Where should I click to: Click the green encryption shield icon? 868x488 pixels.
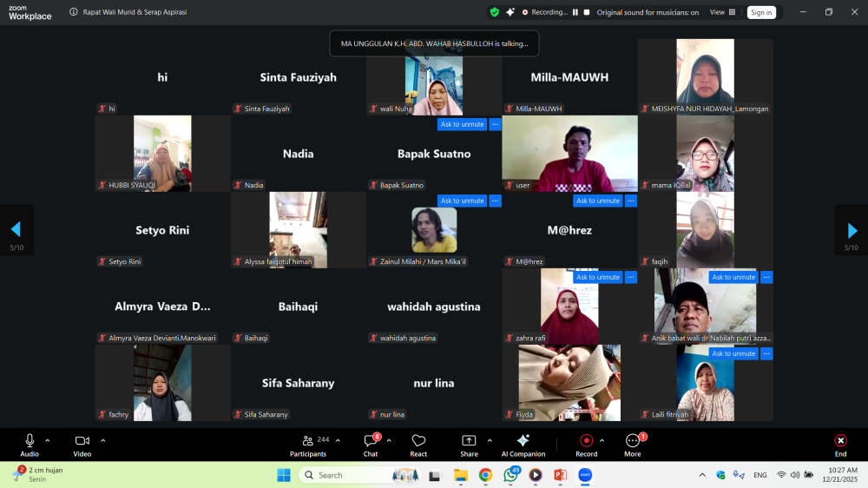point(495,12)
